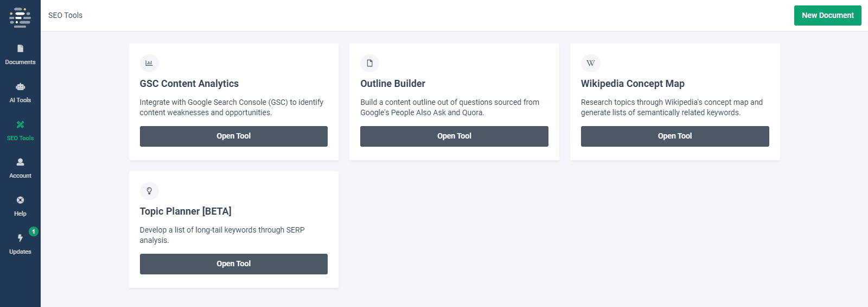Open Tool for Wikipedia Concept Map
This screenshot has height=307, width=868.
[x=675, y=136]
